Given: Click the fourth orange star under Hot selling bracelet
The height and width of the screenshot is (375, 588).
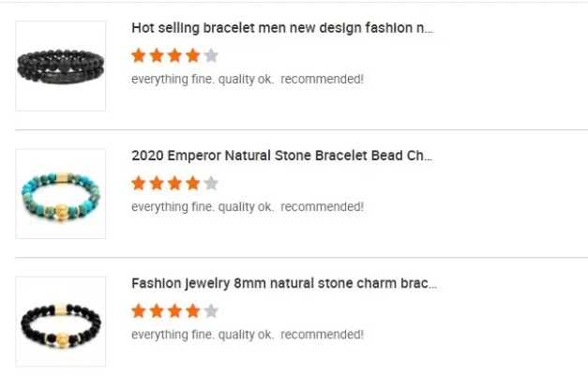Looking at the screenshot, I should pos(193,55).
